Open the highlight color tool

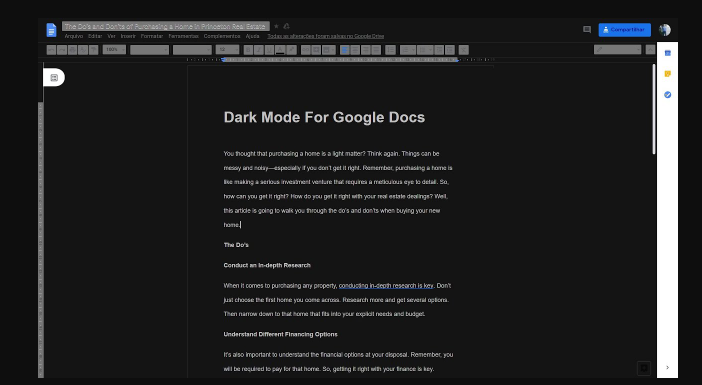point(291,50)
